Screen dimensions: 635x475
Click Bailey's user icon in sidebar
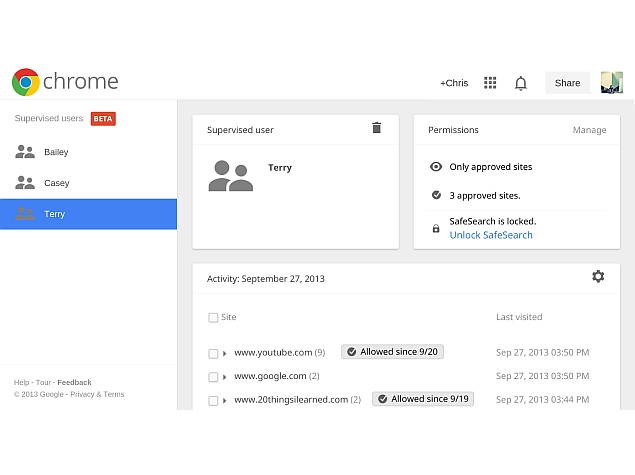pos(25,152)
